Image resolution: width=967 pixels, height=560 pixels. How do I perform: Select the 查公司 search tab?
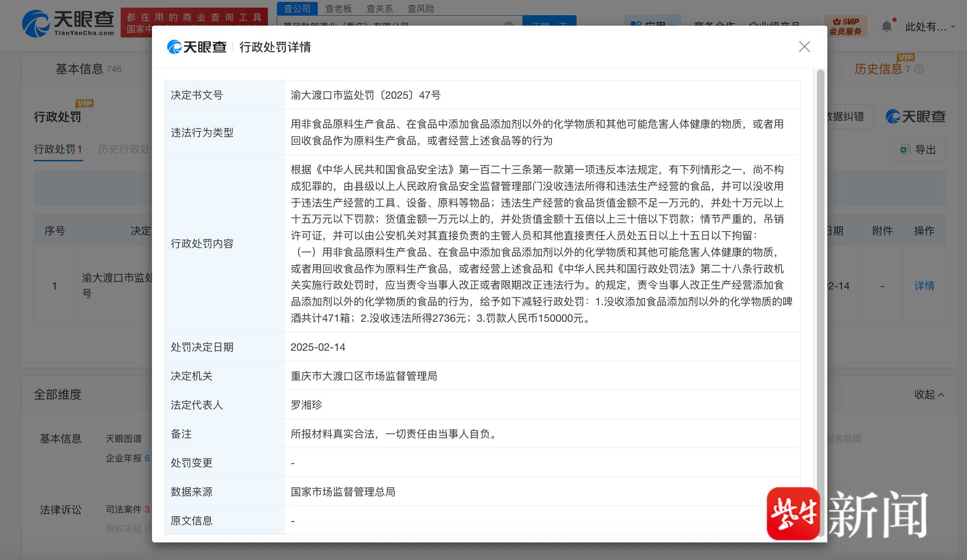297,9
